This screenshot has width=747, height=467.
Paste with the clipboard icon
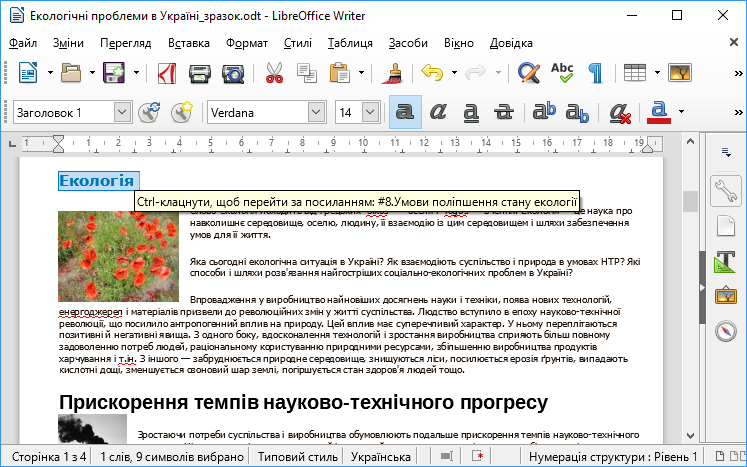(x=340, y=73)
